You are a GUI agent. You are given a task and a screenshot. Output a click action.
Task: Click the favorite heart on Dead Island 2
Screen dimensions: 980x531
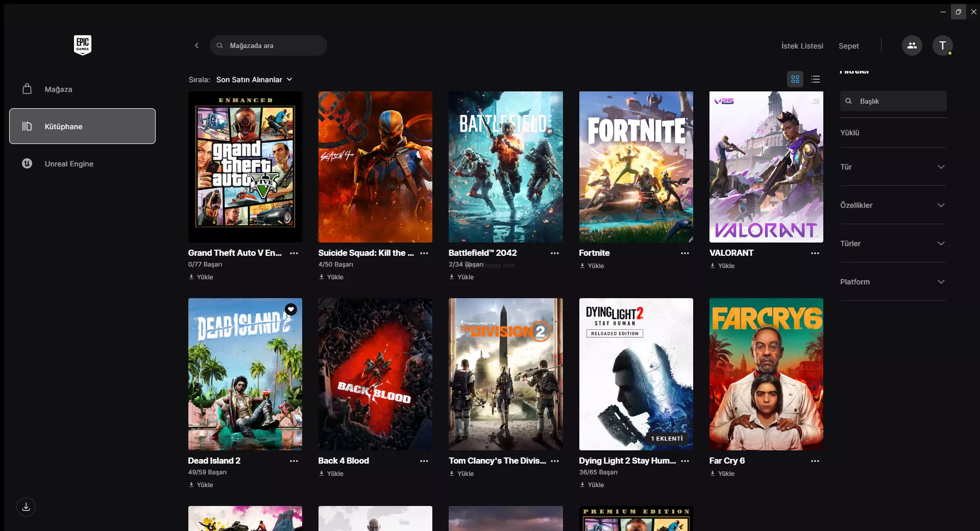point(291,309)
